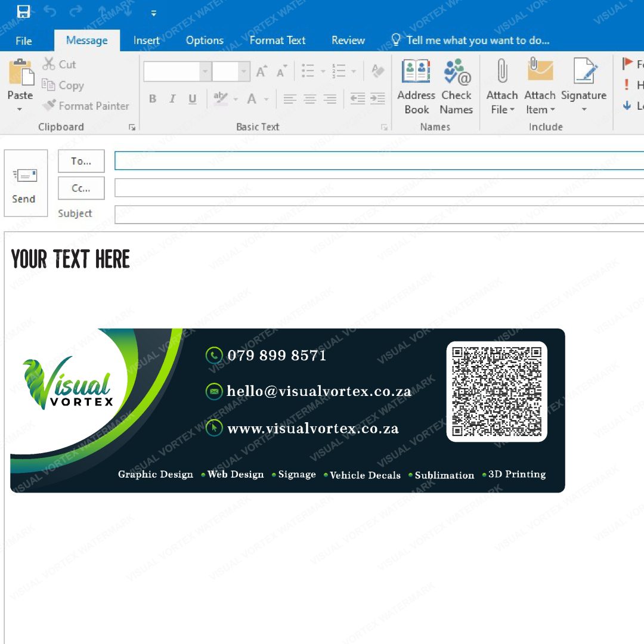Switch to the Message tab
Image resolution: width=644 pixels, height=644 pixels.
86,41
